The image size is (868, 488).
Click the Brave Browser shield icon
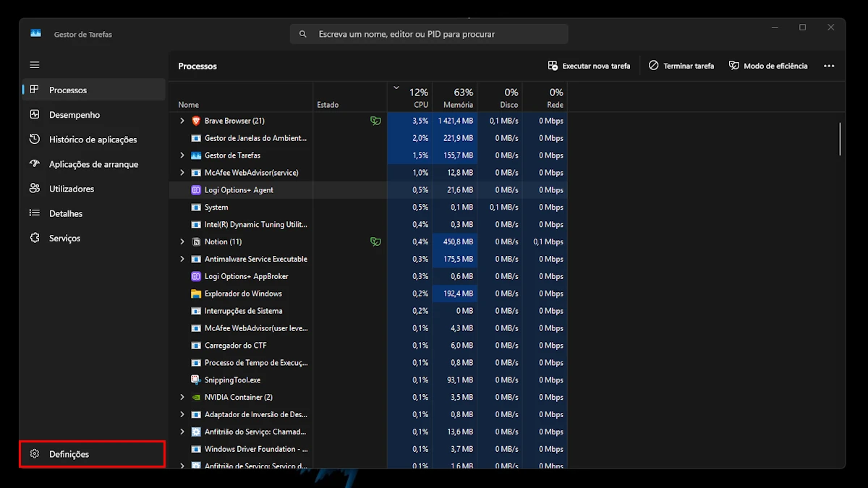pyautogui.click(x=196, y=121)
